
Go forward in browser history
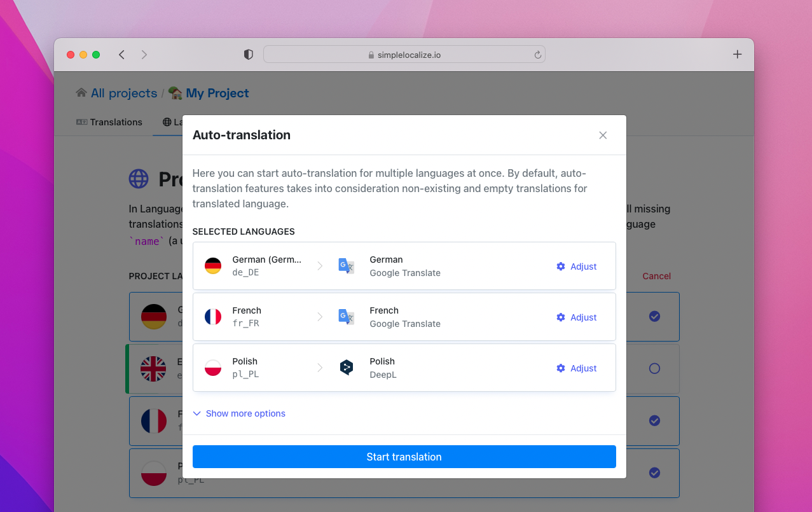pyautogui.click(x=144, y=55)
